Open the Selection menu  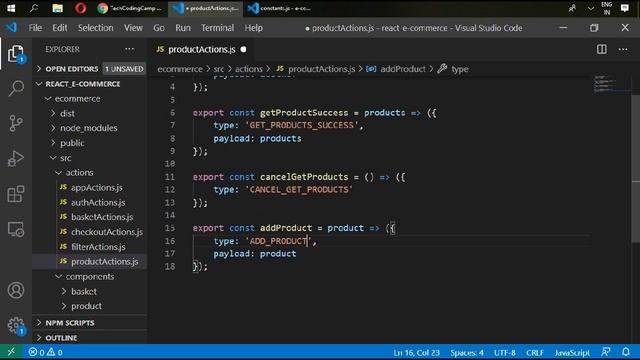[x=96, y=28]
